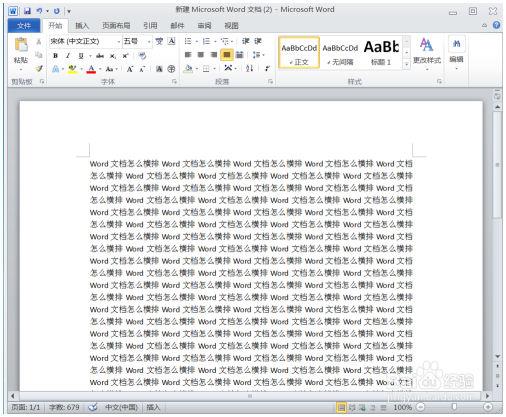Switch to the 引用 (References) tab
The height and width of the screenshot is (417, 506).
[x=150, y=26]
